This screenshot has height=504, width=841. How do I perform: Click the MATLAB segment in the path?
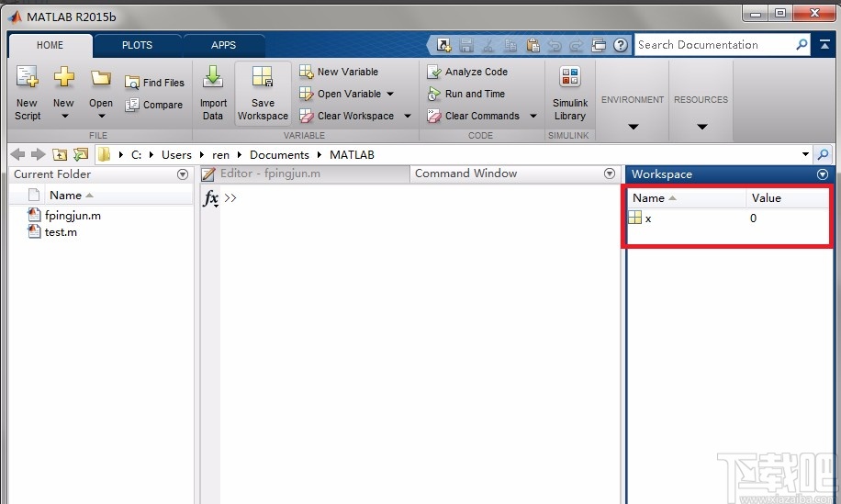[352, 155]
